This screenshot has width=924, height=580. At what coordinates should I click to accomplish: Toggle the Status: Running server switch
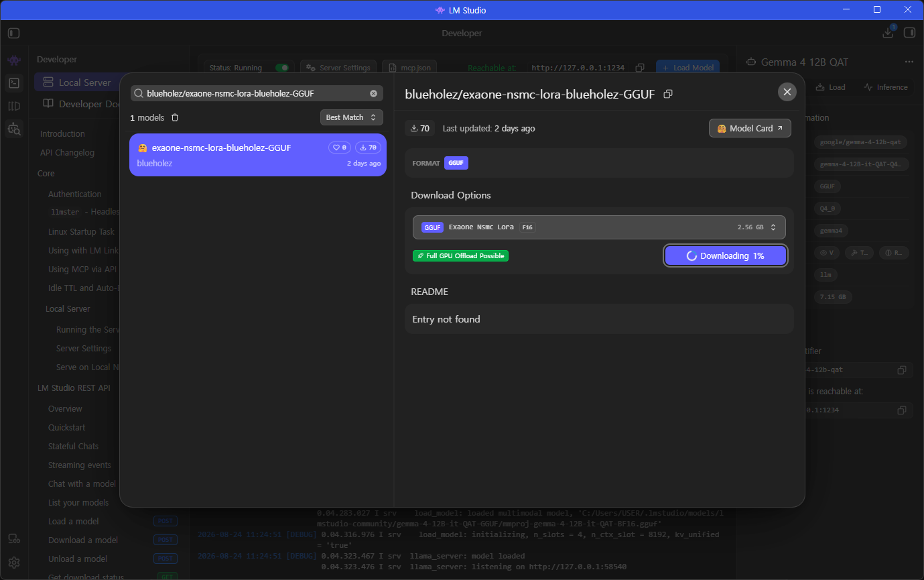[x=282, y=68]
